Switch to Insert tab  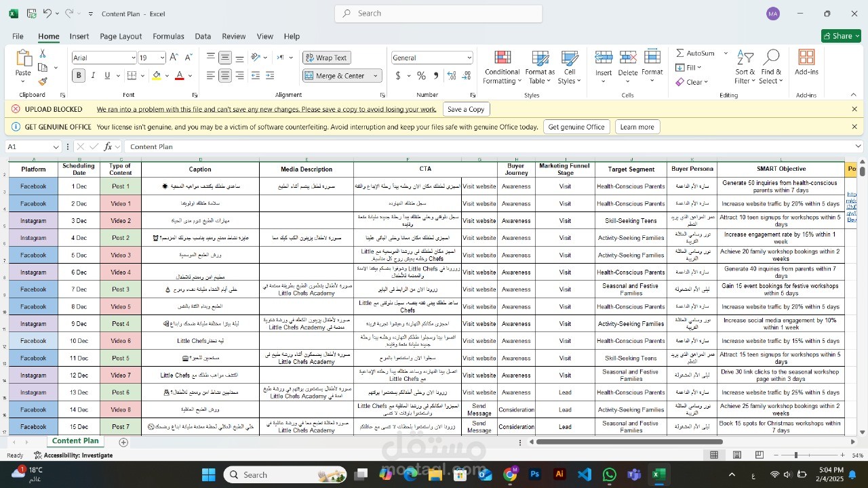[x=79, y=37]
